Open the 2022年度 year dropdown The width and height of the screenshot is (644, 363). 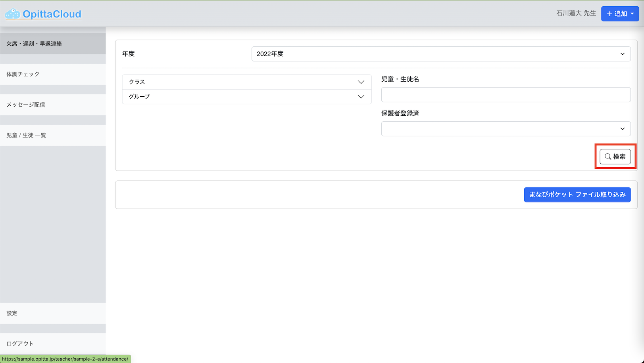[441, 54]
